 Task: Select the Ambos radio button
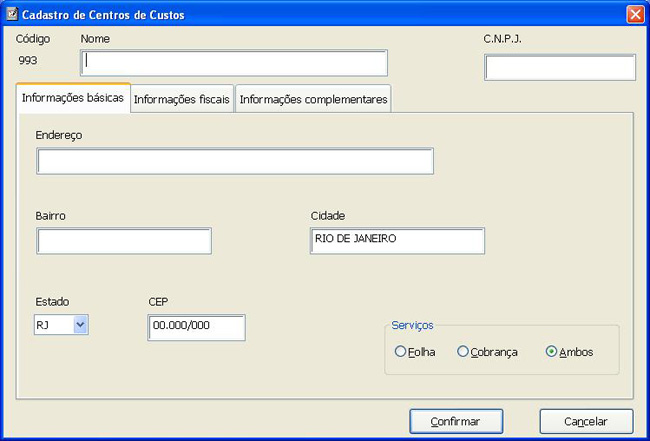coord(551,352)
